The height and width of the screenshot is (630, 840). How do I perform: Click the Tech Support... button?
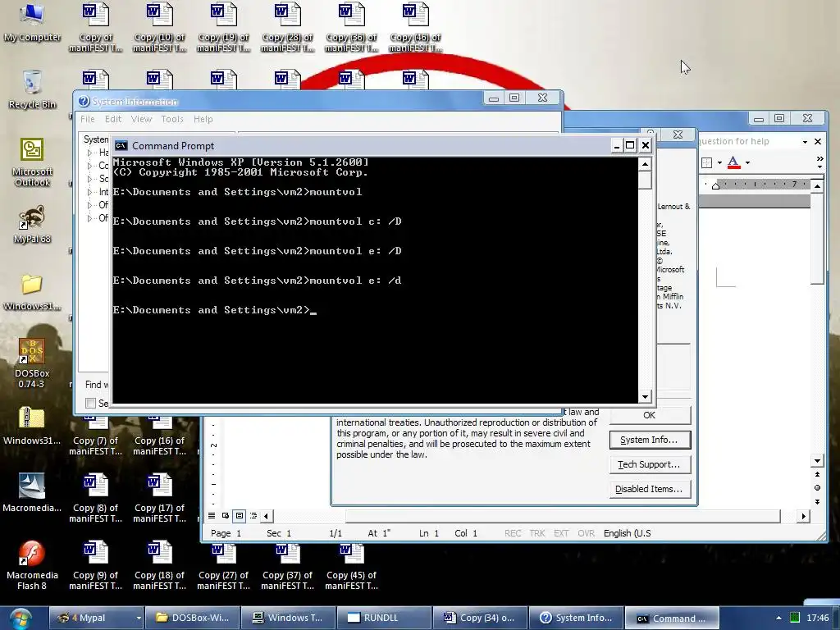pos(650,464)
